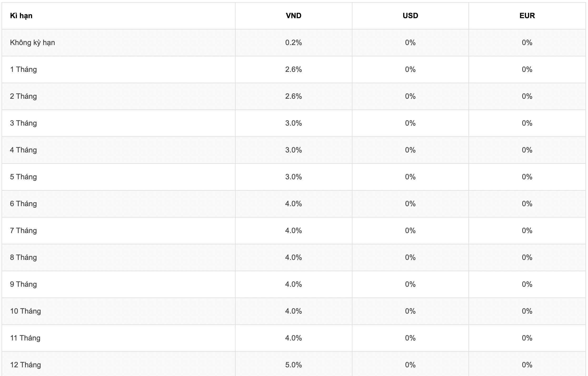Click VND 4.0% in 10 Tháng row
This screenshot has width=588, height=376.
click(293, 311)
